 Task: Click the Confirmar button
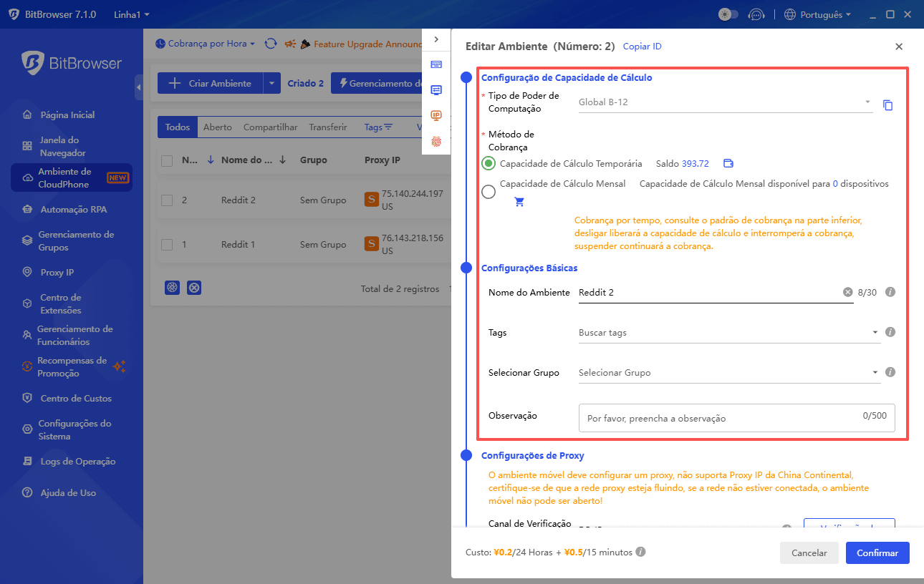(x=877, y=553)
